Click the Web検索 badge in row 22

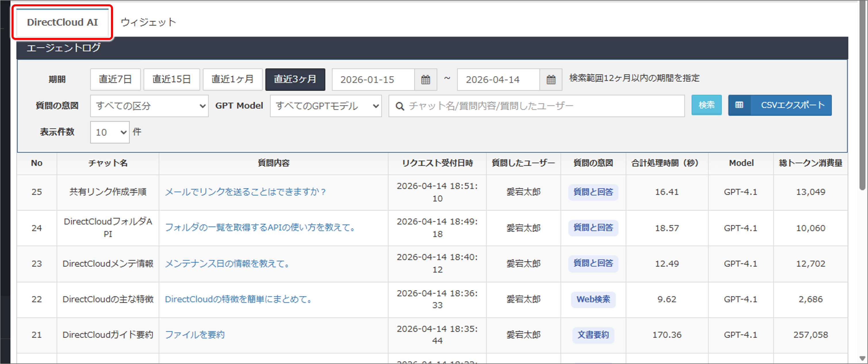click(593, 299)
